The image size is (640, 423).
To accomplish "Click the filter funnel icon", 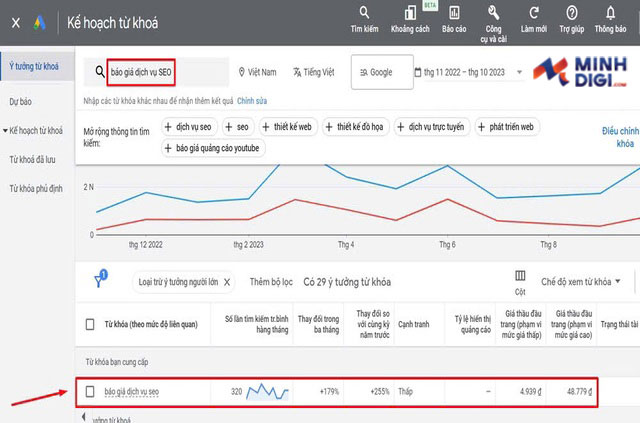I will click(99, 282).
